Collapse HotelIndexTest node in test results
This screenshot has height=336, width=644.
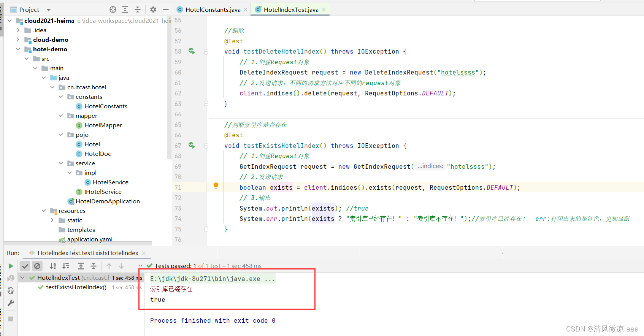click(22, 277)
